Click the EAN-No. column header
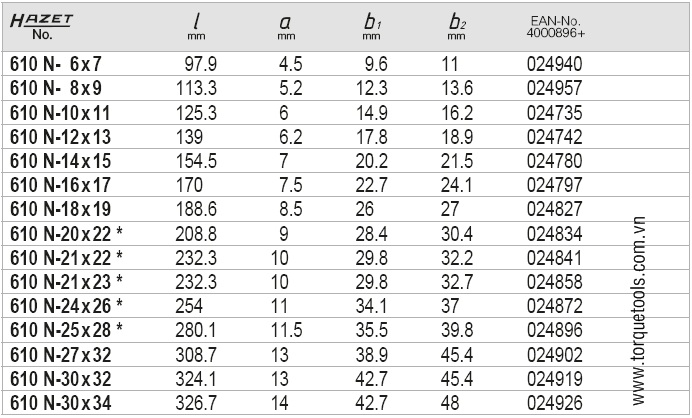 (556, 26)
